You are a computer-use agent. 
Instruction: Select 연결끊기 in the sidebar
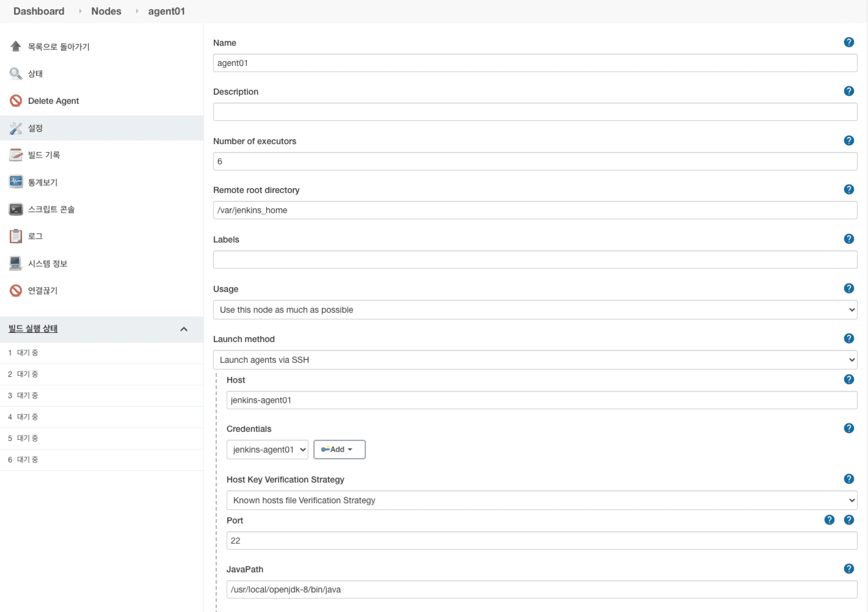coord(43,290)
